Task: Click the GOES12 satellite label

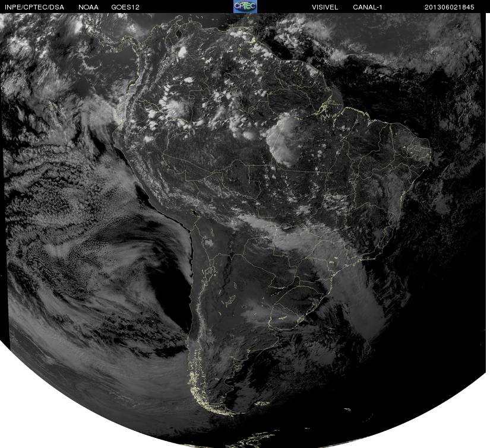Action: point(125,7)
